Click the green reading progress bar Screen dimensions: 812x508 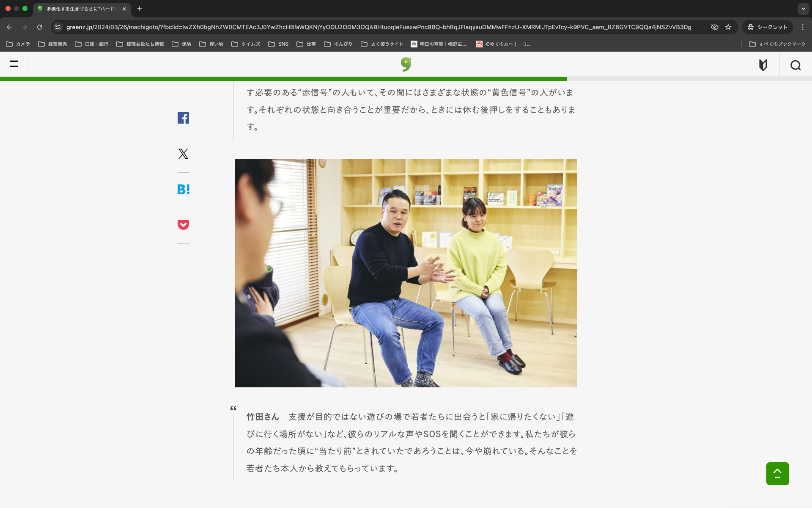[x=283, y=79]
